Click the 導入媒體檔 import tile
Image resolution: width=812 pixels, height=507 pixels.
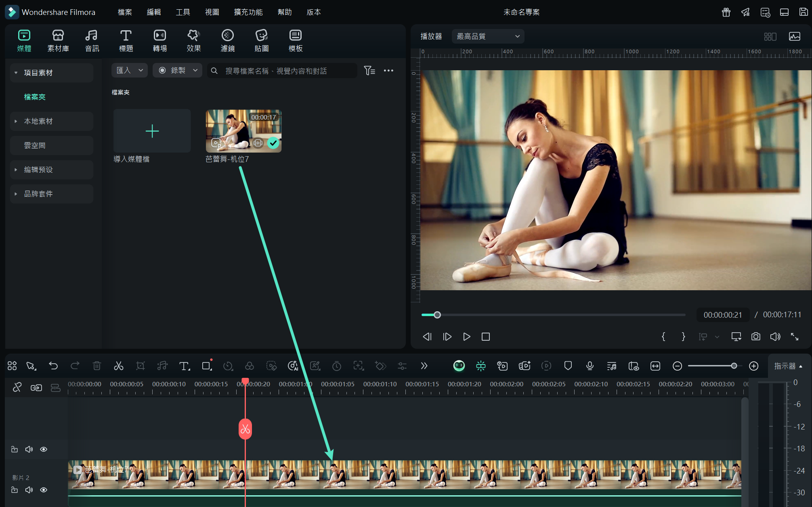(x=152, y=131)
